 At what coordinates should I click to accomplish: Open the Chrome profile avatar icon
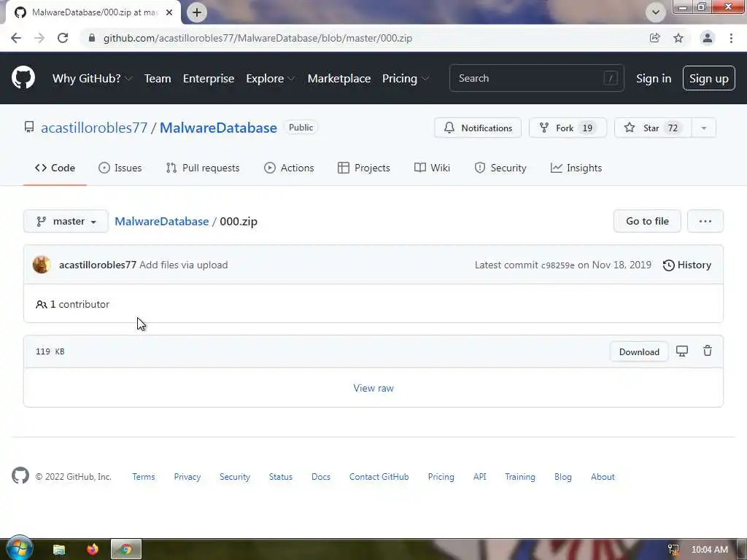coord(708,38)
